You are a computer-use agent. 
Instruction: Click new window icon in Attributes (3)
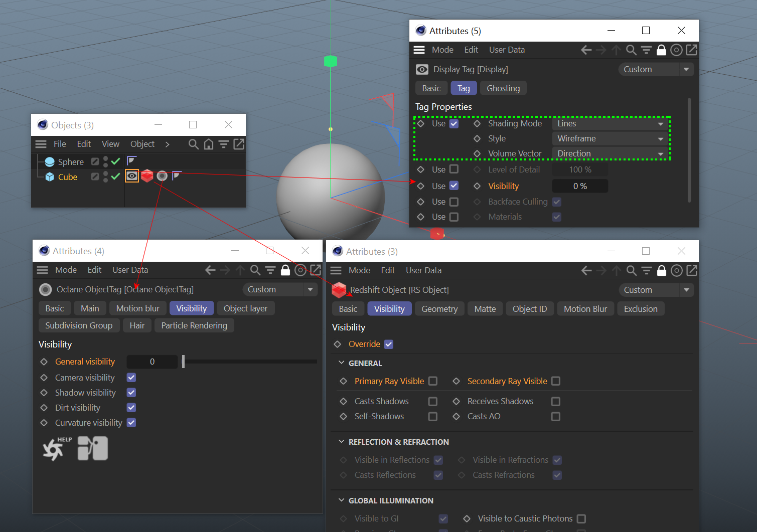691,271
